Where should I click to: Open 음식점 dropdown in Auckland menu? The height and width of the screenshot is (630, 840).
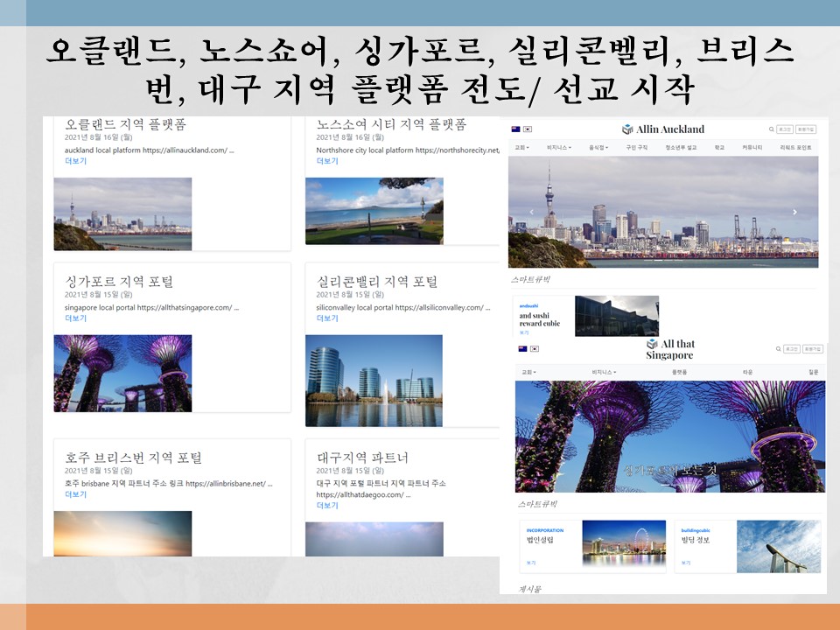coord(599,148)
